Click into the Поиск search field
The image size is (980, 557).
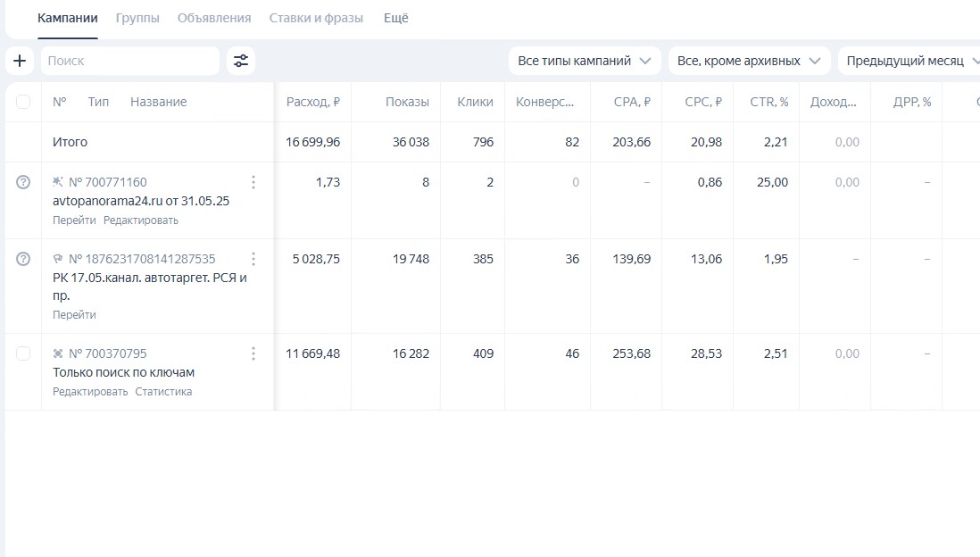pyautogui.click(x=129, y=61)
